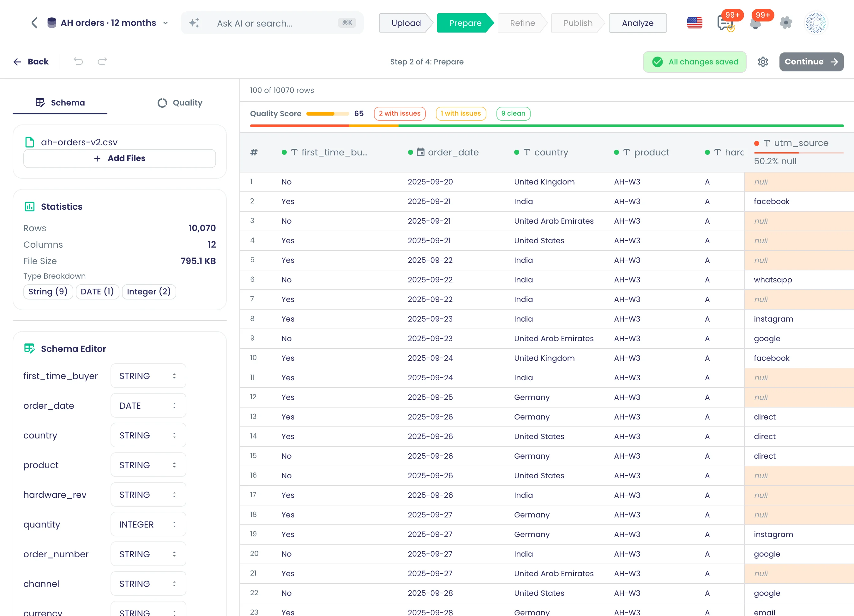Click the calendar icon in order_date header
The image size is (854, 616).
tap(421, 152)
